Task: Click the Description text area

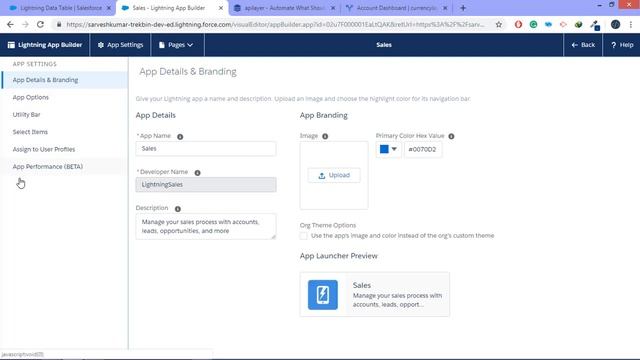Action: tap(206, 227)
